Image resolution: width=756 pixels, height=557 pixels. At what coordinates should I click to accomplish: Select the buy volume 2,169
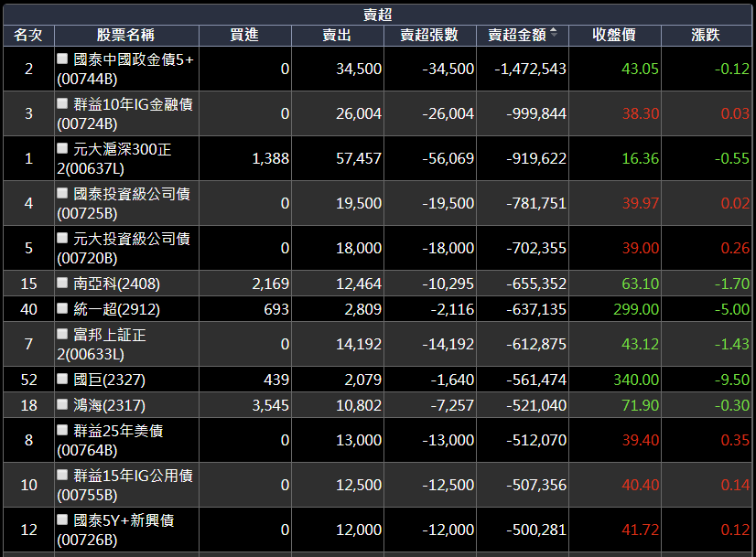271,284
